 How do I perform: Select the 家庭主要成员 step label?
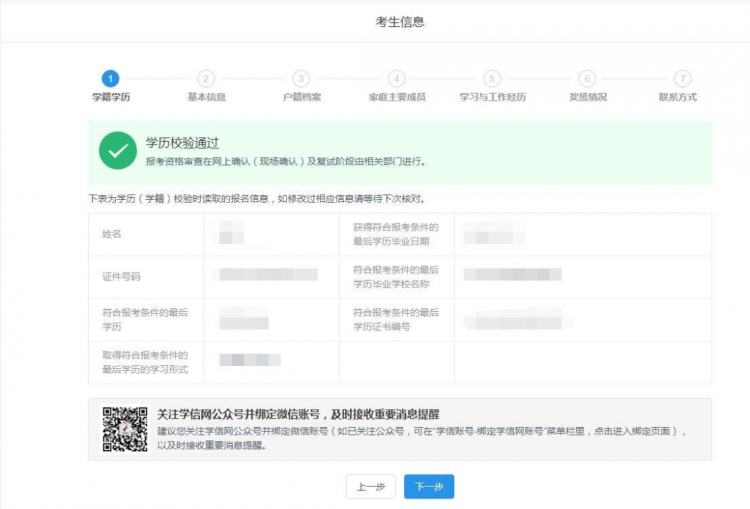(397, 97)
